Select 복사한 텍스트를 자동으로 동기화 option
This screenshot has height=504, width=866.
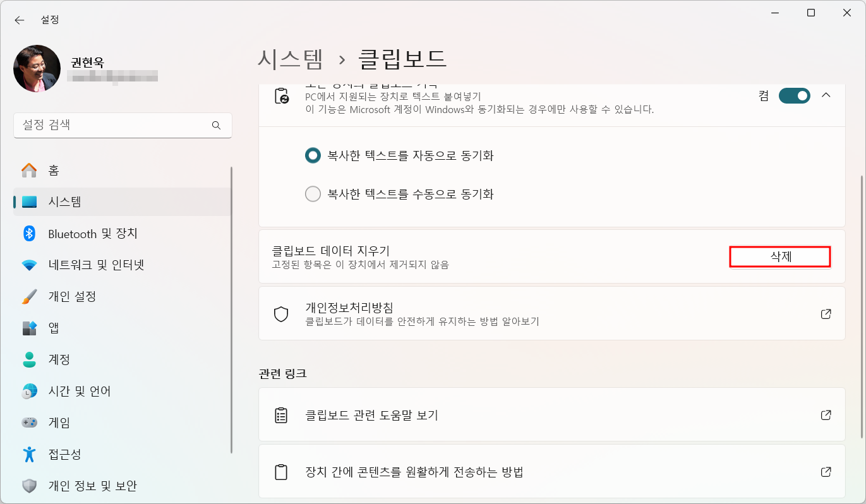313,155
